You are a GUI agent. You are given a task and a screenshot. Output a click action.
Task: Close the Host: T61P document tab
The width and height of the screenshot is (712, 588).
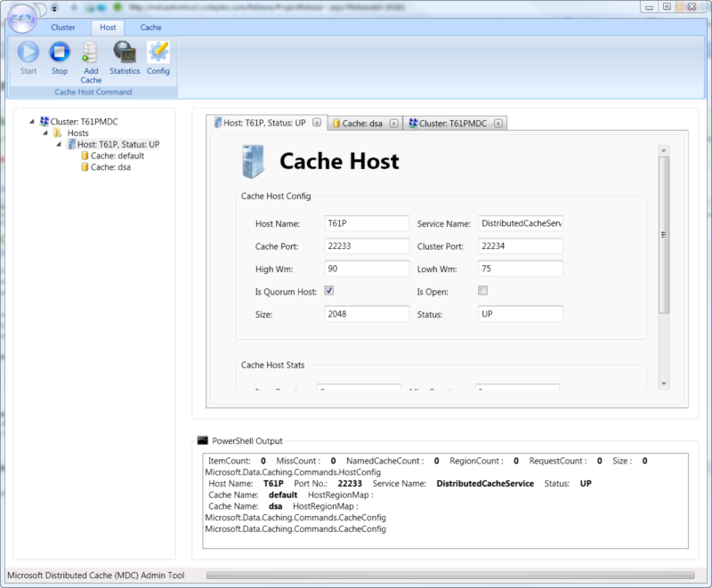pyautogui.click(x=317, y=123)
